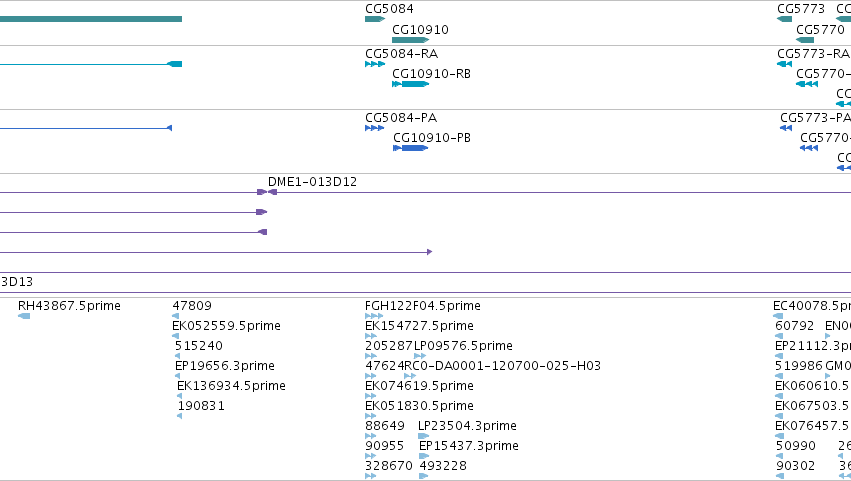Click the CG5084-RA transcript label
Image resolution: width=851 pixels, height=481 pixels.
tap(401, 54)
